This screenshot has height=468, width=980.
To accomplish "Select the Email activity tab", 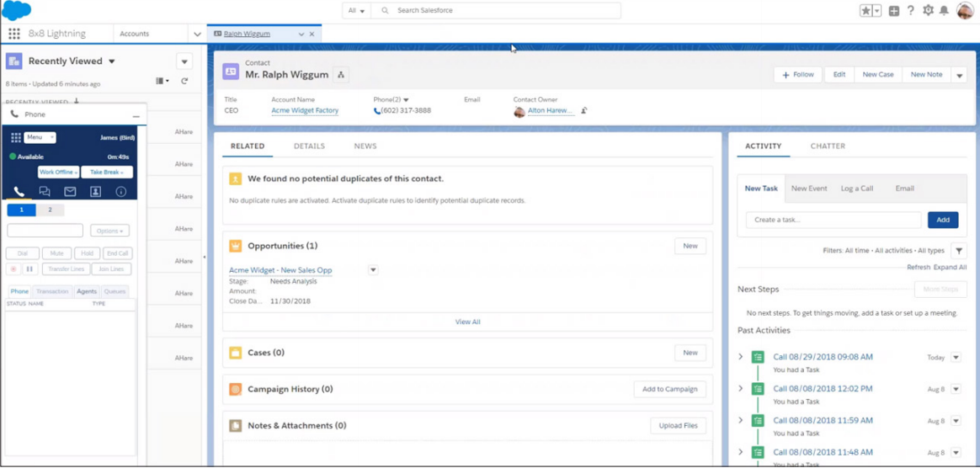I will [904, 188].
